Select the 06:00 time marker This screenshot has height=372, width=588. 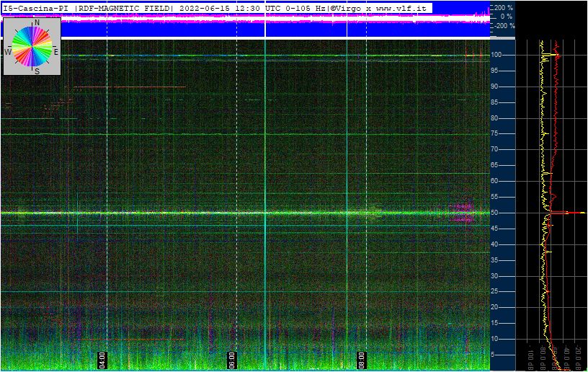tap(232, 359)
